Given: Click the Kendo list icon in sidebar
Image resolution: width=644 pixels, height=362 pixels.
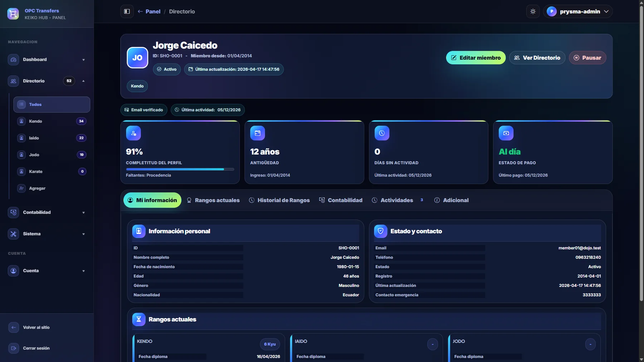Looking at the screenshot, I should pyautogui.click(x=21, y=121).
